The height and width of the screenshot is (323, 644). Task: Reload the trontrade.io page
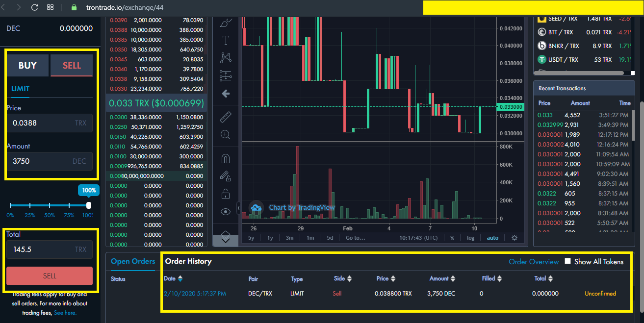(34, 7)
